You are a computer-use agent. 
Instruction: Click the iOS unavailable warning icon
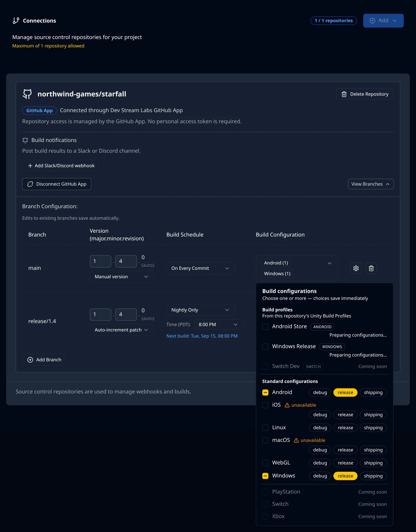[287, 405]
